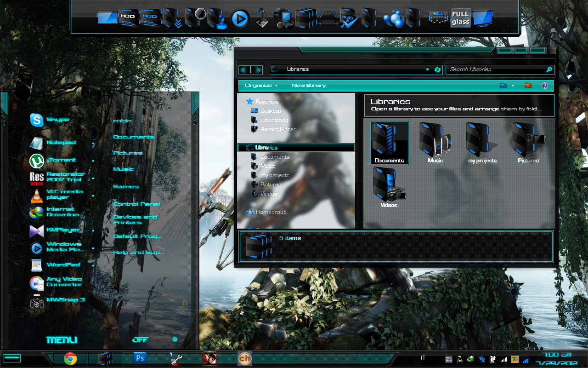Open µTorrent in the start menu

click(x=52, y=161)
